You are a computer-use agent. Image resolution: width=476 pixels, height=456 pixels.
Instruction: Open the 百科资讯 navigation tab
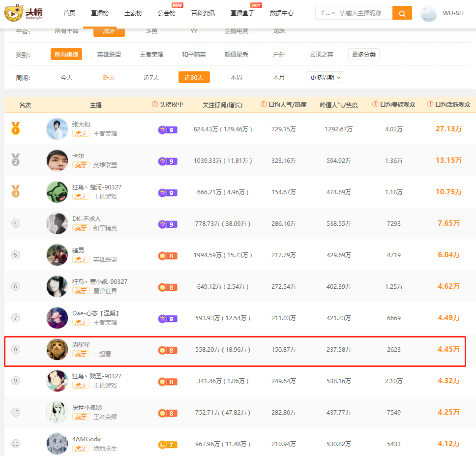[x=203, y=13]
